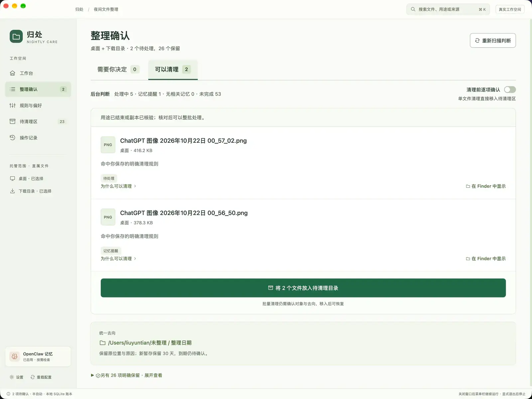Open 工作台 home icon in sidebar
Screen dimensions: 532x399
pyautogui.click(x=13, y=73)
